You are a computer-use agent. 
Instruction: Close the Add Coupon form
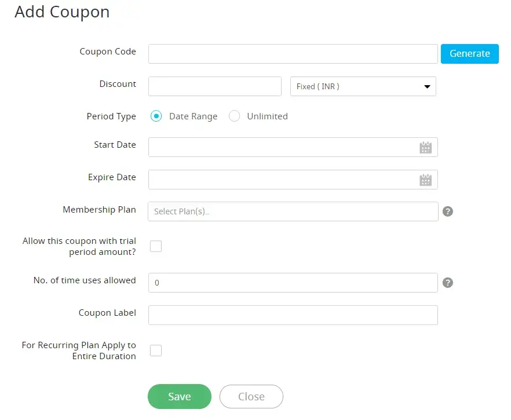[x=251, y=397]
